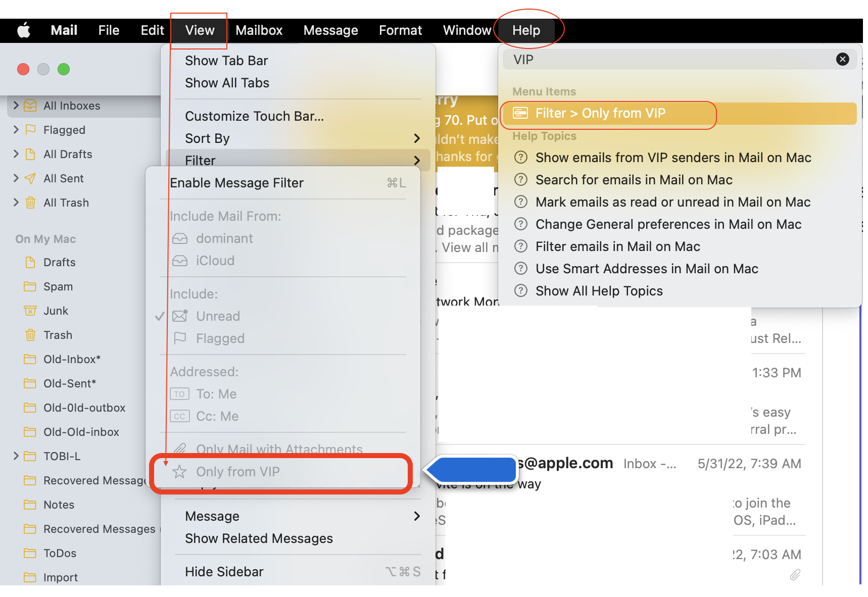Click the iCloud account tray icon

point(180,261)
